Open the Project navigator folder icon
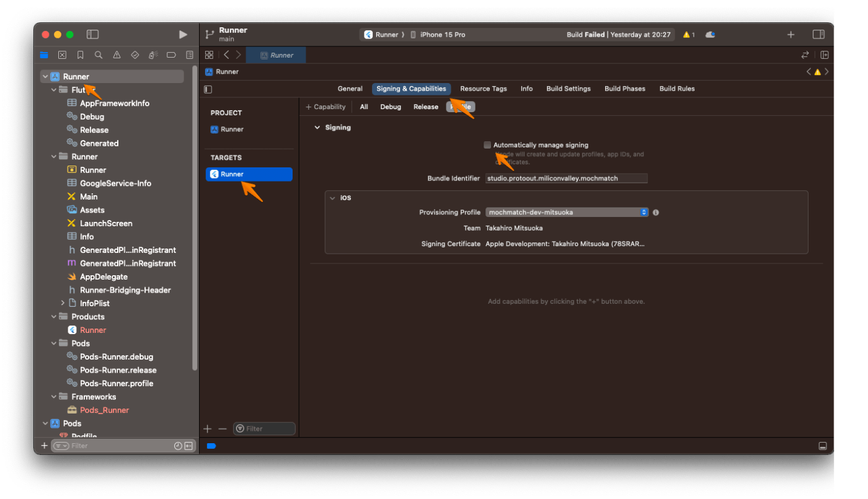Viewport: 868px width, 499px height. point(44,55)
